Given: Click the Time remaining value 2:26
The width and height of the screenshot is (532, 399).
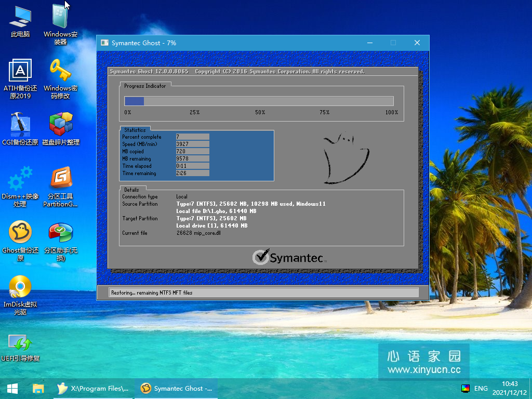Looking at the screenshot, I should pyautogui.click(x=192, y=173).
